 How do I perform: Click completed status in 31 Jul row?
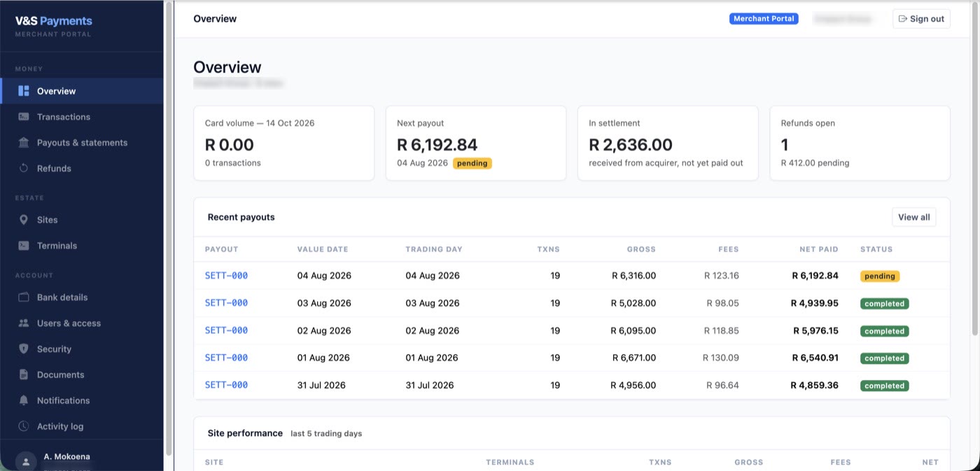click(x=885, y=386)
